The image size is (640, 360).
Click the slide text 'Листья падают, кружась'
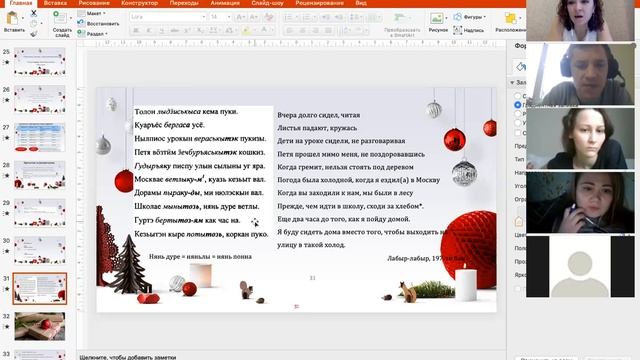[317, 128]
